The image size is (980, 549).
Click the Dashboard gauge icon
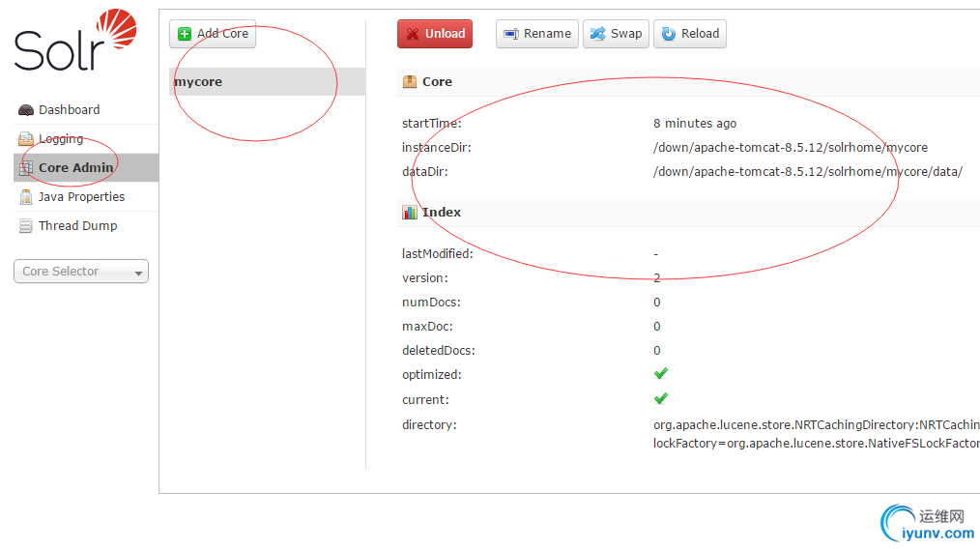(26, 110)
